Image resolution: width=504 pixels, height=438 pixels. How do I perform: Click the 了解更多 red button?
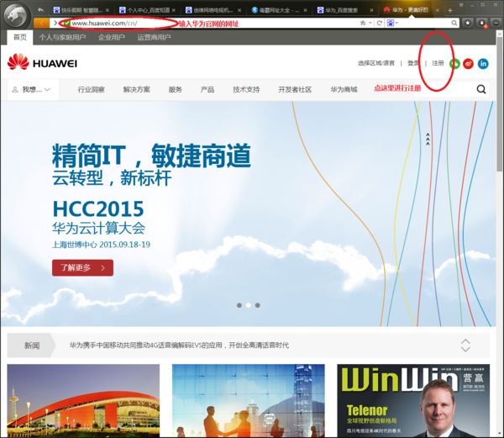[x=82, y=267]
